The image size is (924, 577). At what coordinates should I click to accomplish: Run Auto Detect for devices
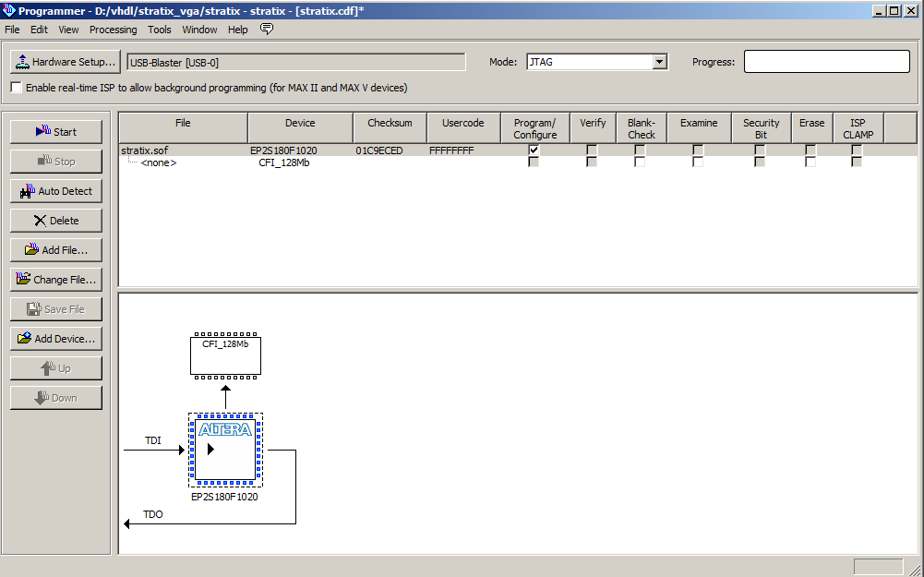(x=56, y=191)
